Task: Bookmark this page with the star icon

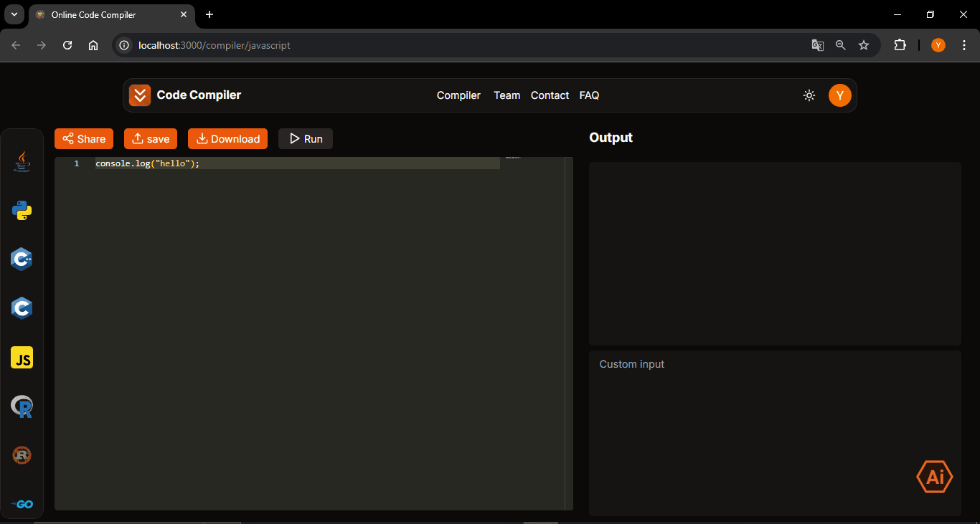Action: pyautogui.click(x=864, y=45)
